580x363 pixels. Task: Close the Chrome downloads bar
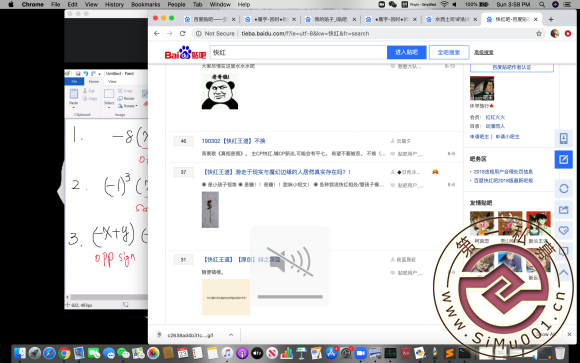click(569, 334)
